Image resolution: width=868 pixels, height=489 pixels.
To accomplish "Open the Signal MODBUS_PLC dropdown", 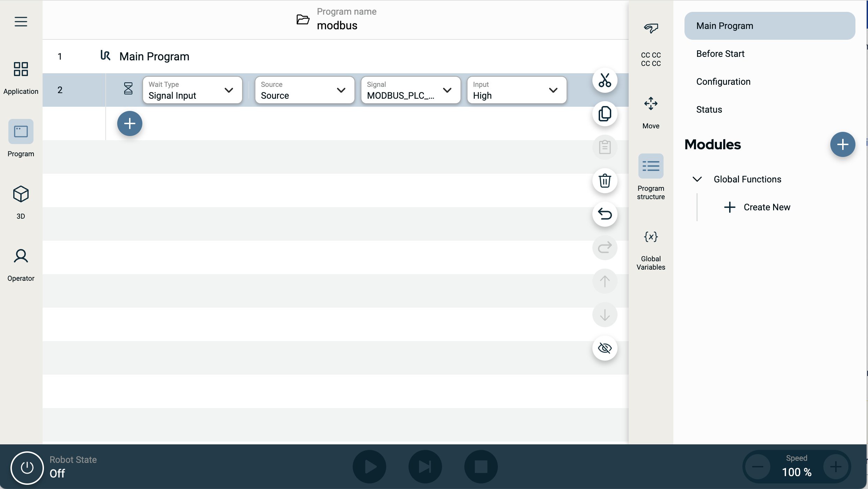I will pyautogui.click(x=410, y=90).
